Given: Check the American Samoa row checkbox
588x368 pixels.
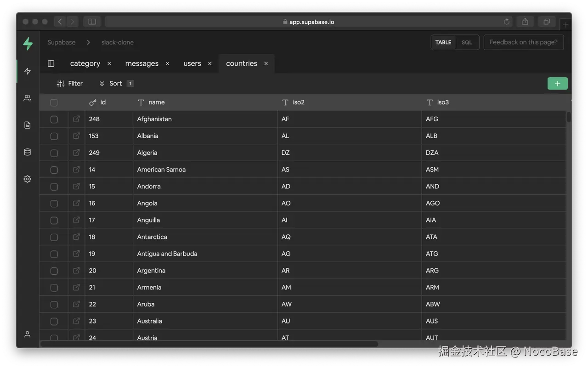Looking at the screenshot, I should [54, 170].
